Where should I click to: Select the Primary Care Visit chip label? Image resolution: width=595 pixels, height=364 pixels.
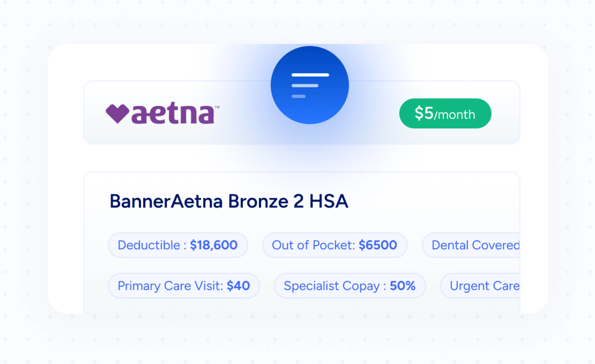pos(170,286)
